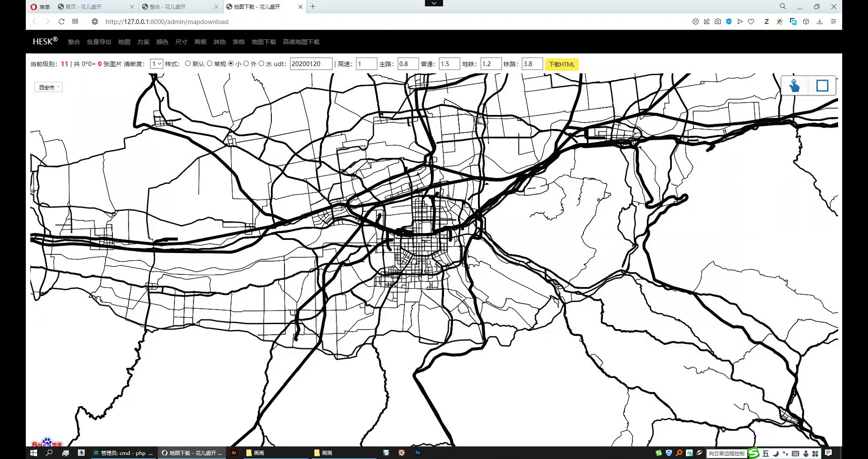Launch Adobe Illustrator from the taskbar
Viewport: 868px width, 459px height.
234,453
